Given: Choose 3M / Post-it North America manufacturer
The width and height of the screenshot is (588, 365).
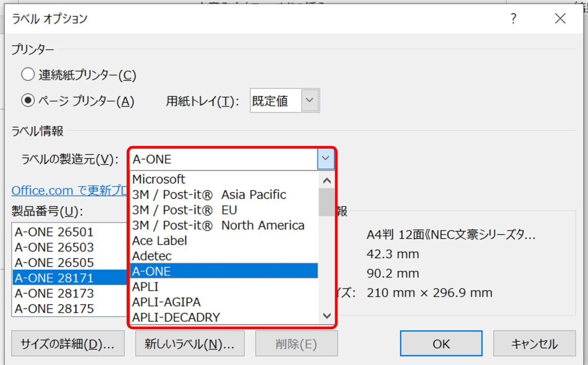Looking at the screenshot, I should [x=224, y=225].
